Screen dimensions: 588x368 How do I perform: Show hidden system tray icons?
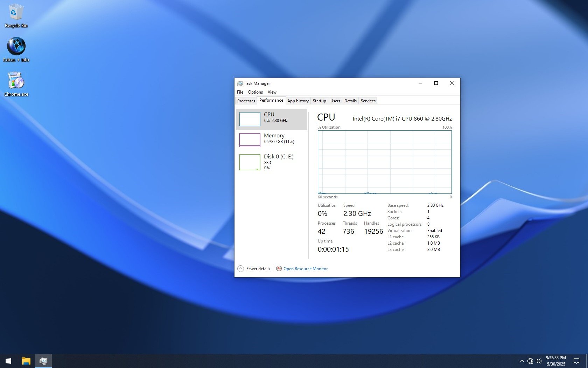[x=521, y=361]
